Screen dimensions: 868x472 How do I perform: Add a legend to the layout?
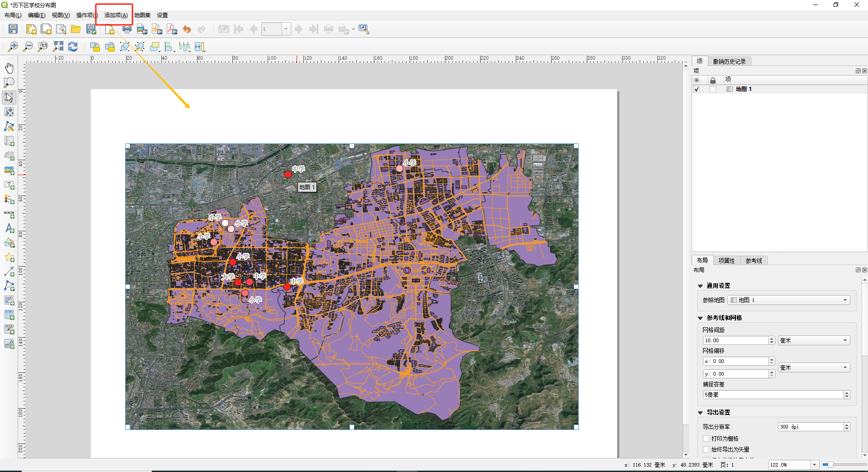tap(9, 200)
